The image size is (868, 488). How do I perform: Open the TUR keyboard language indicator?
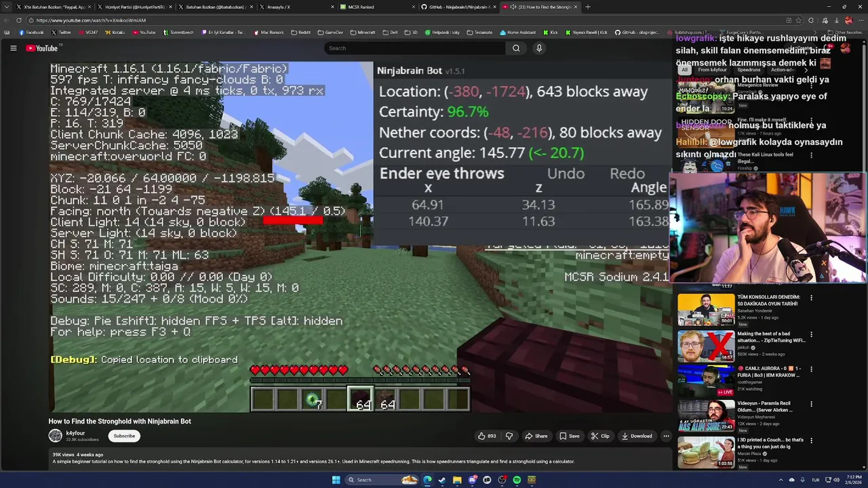tap(815, 480)
